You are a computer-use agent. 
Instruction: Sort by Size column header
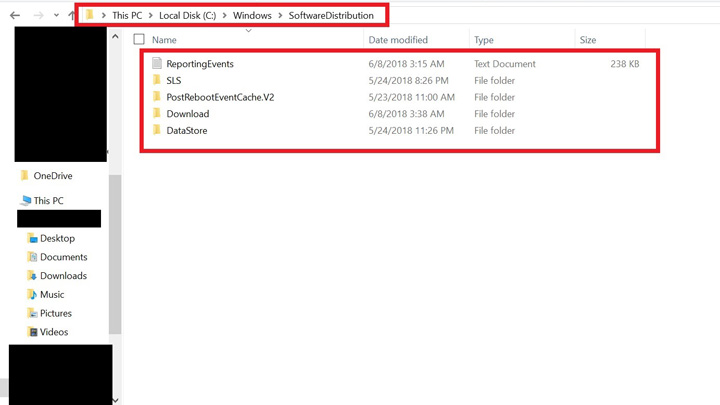click(x=588, y=40)
